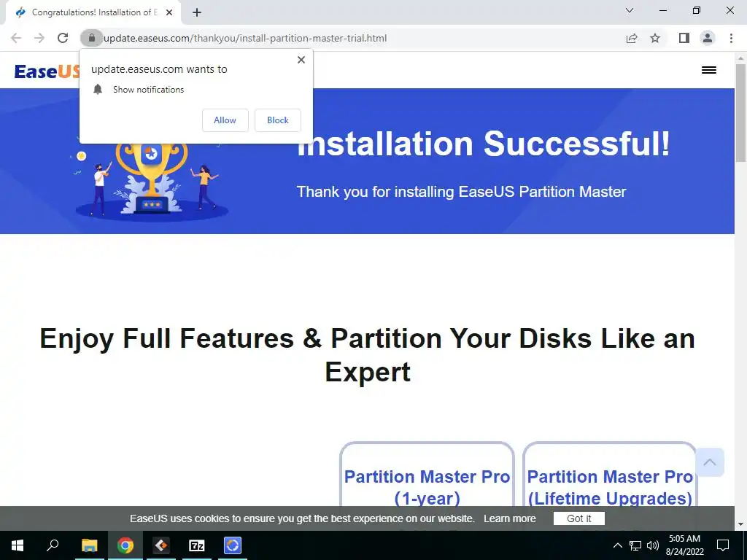Click the scrollbar down arrow

coord(741,524)
